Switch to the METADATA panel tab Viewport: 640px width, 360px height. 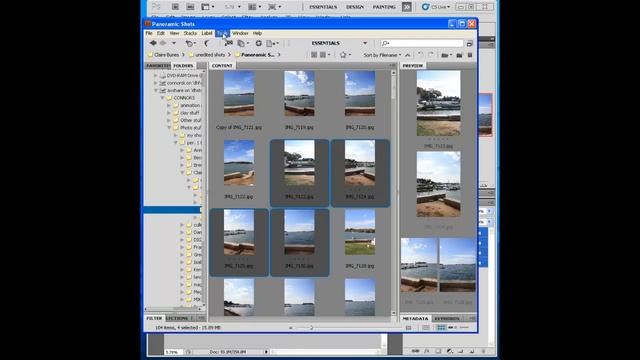[416, 318]
